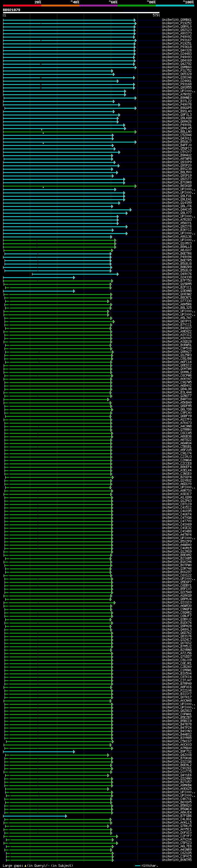Click the red 20% identity color segment

[22, 6]
